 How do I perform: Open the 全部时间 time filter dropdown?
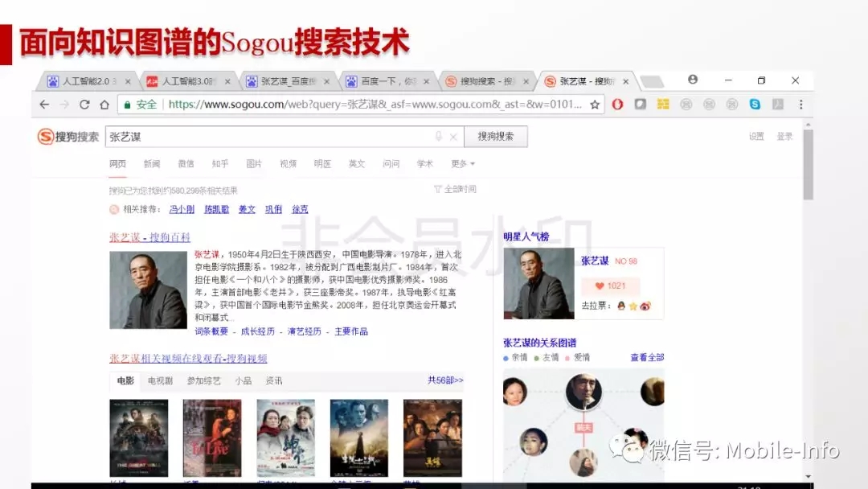[x=455, y=189]
